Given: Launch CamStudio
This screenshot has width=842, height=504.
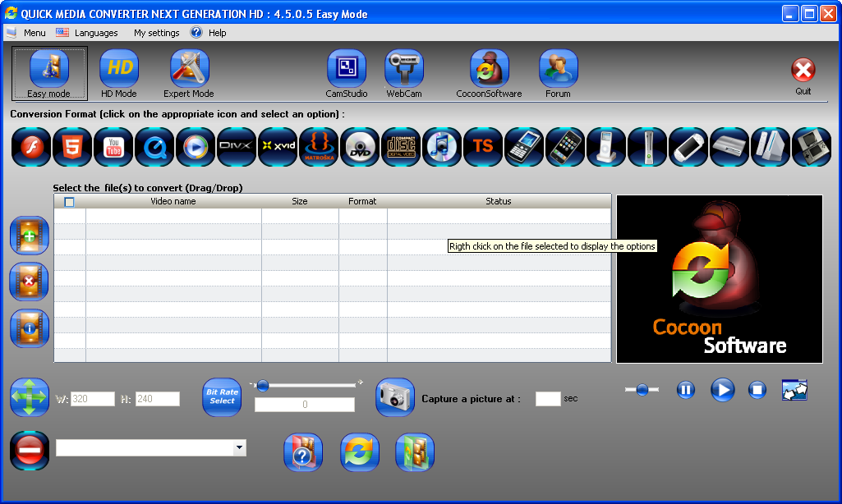Looking at the screenshot, I should click(x=347, y=74).
